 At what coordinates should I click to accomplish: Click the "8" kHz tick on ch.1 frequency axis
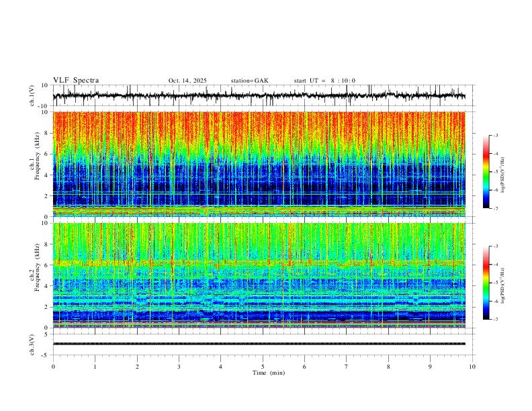click(47, 133)
